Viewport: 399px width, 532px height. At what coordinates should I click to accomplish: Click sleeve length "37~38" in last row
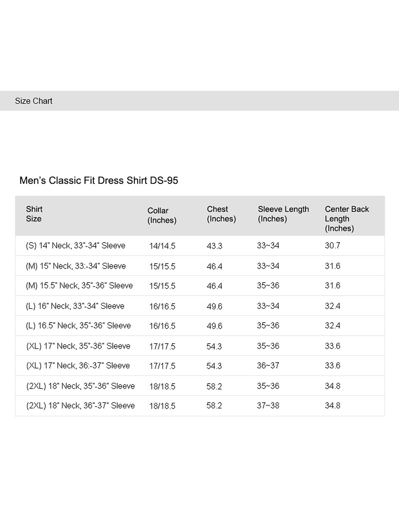click(268, 405)
